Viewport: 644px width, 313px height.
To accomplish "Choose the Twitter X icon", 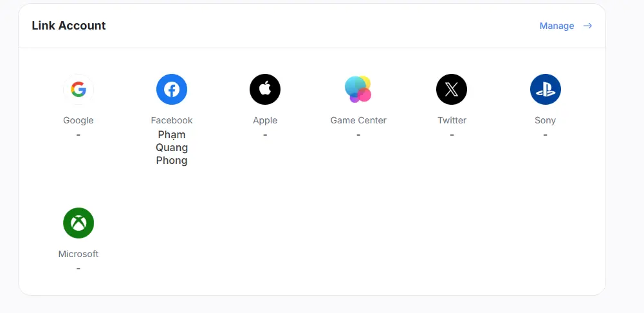I will pyautogui.click(x=452, y=89).
